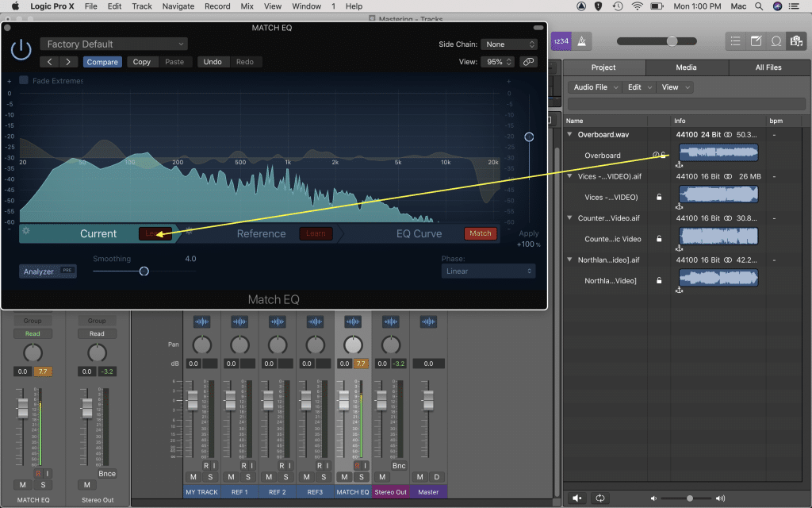
Task: Switch to the Media tab
Action: click(x=687, y=67)
